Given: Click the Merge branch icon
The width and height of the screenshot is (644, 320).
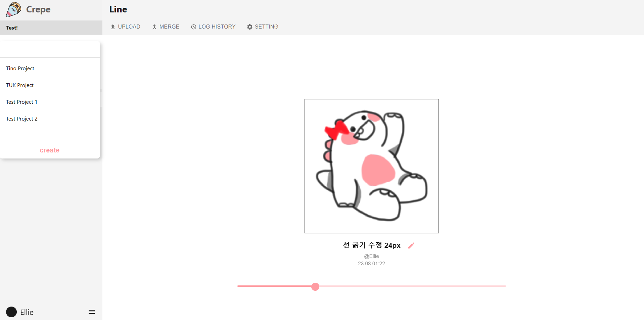Looking at the screenshot, I should click(154, 27).
